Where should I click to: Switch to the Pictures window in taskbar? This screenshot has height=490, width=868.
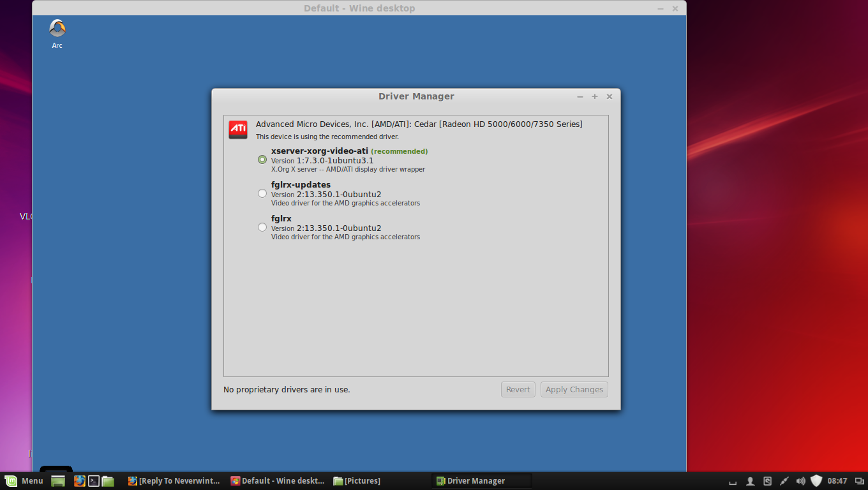click(357, 481)
